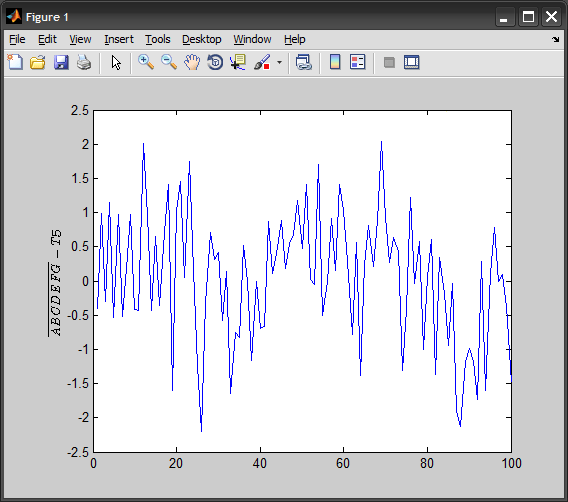Screen dimensions: 568x502
Task: Select the Pan hand tool
Action: point(192,62)
